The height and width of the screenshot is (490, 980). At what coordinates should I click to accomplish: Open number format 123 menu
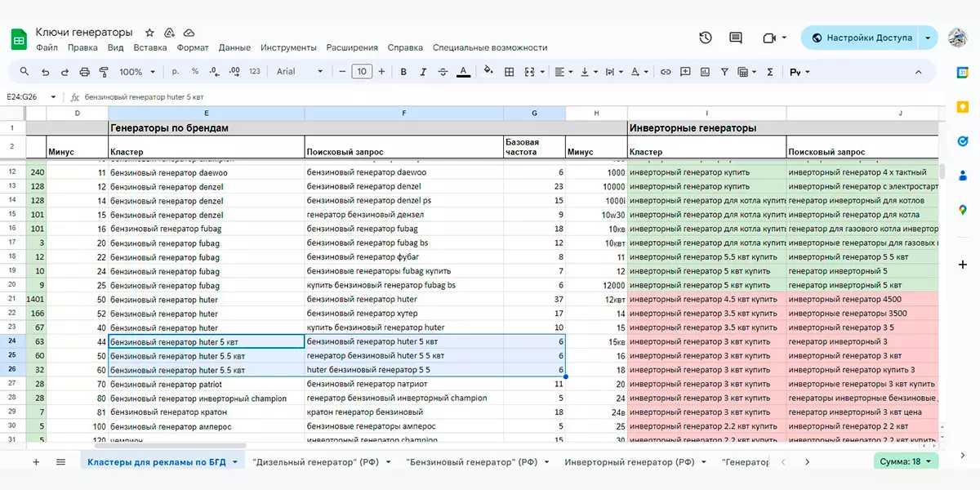(x=255, y=72)
